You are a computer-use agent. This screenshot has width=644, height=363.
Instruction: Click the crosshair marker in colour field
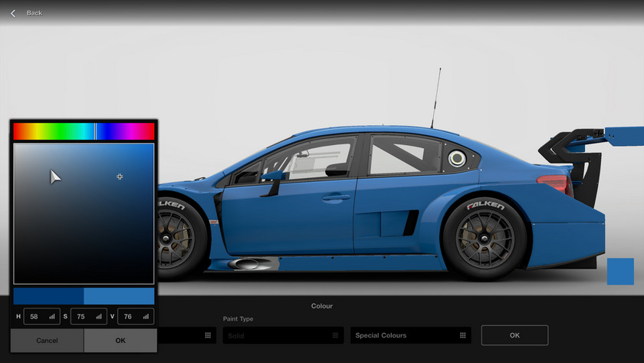tap(120, 177)
